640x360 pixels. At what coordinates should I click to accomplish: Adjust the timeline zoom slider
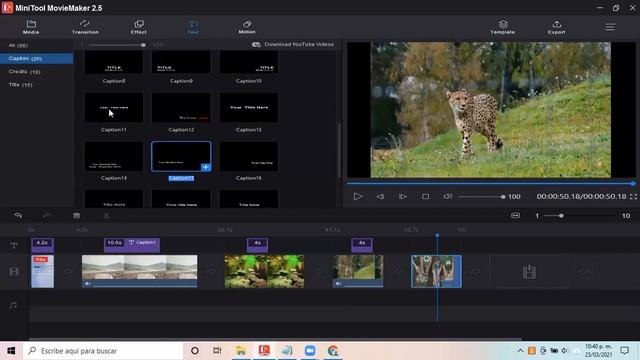point(584,216)
